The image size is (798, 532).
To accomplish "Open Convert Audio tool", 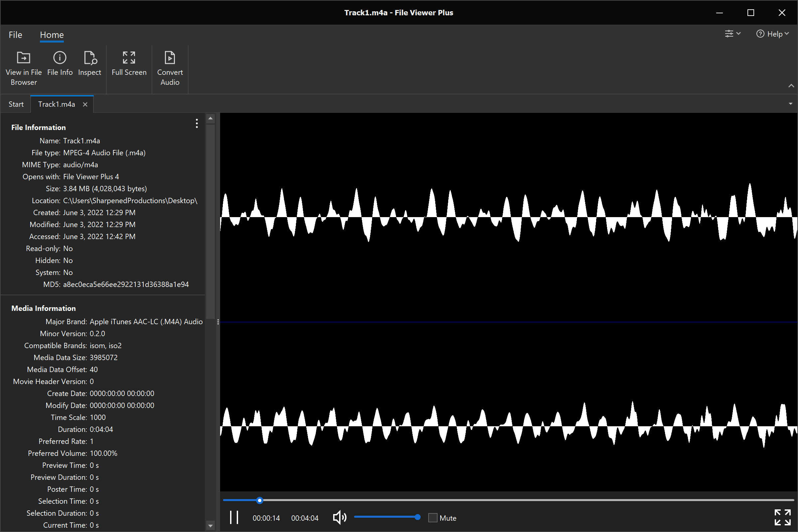I will [x=170, y=67].
